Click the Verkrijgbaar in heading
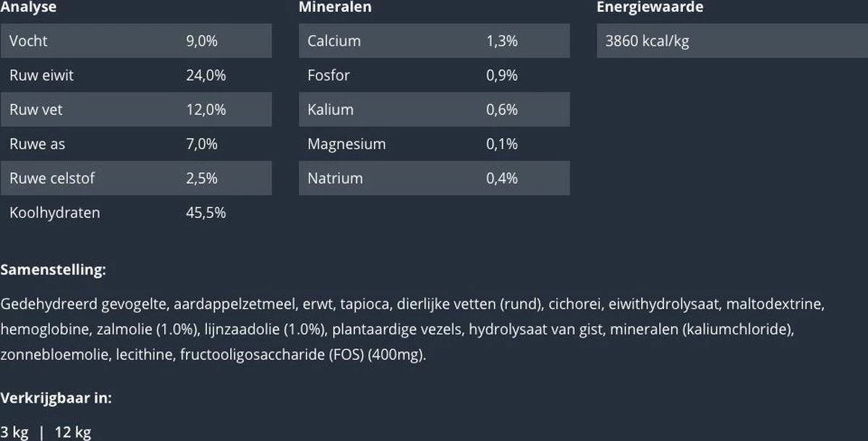The height and width of the screenshot is (441, 868). point(56,398)
